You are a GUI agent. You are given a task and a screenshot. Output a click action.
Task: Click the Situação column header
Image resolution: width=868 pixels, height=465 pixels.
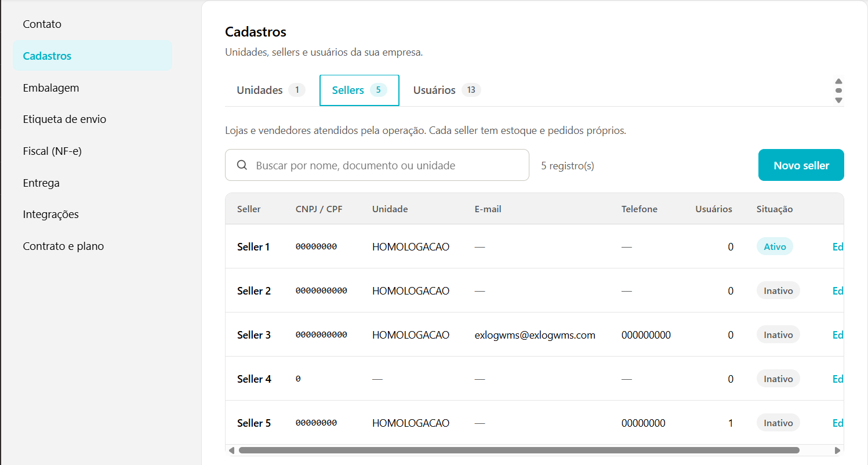point(775,209)
